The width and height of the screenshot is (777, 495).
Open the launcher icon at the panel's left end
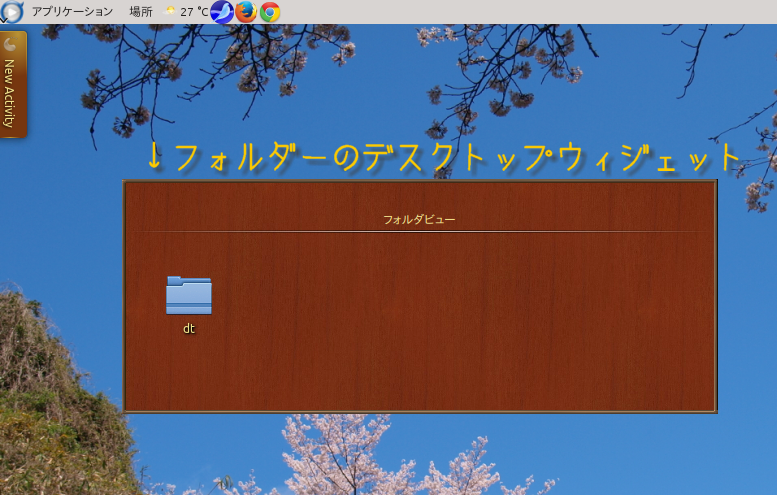click(11, 11)
